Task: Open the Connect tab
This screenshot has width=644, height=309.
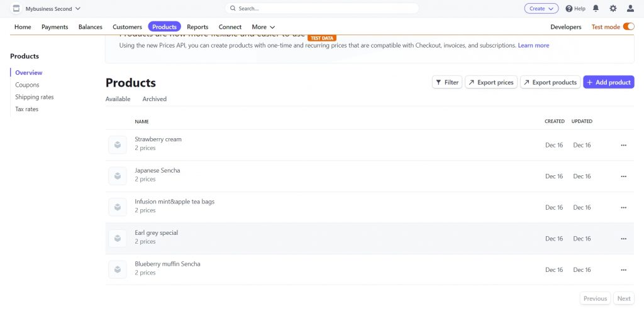Action: [230, 26]
